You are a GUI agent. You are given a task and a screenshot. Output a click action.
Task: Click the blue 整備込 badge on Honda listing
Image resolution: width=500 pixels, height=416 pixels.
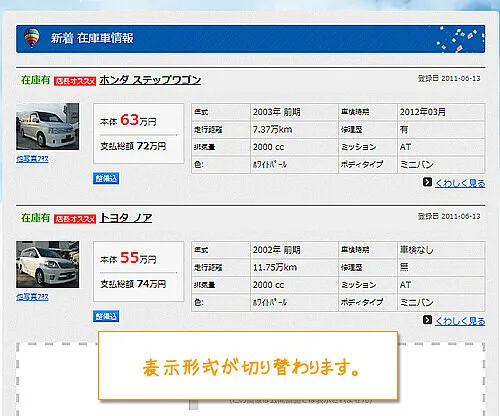[x=106, y=178]
